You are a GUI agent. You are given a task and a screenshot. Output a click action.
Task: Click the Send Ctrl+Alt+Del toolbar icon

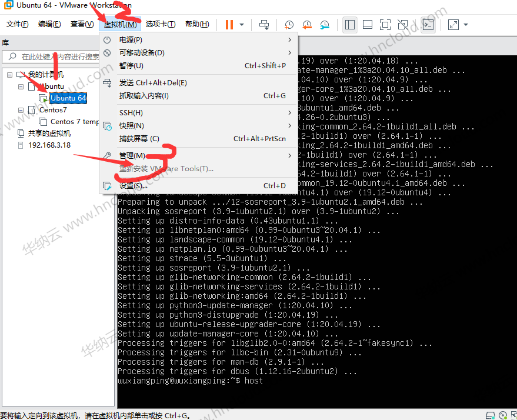pyautogui.click(x=264, y=25)
